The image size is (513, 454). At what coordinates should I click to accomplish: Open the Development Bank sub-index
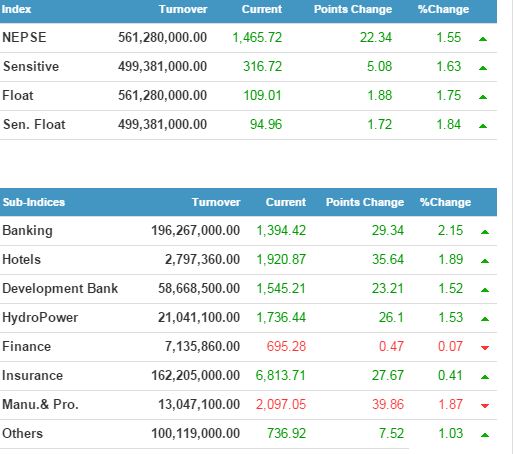tap(60, 288)
